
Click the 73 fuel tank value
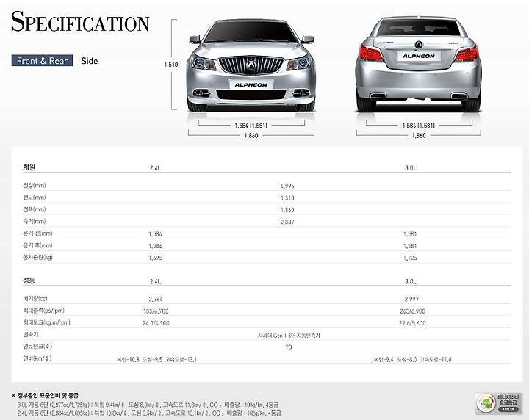pos(289,347)
